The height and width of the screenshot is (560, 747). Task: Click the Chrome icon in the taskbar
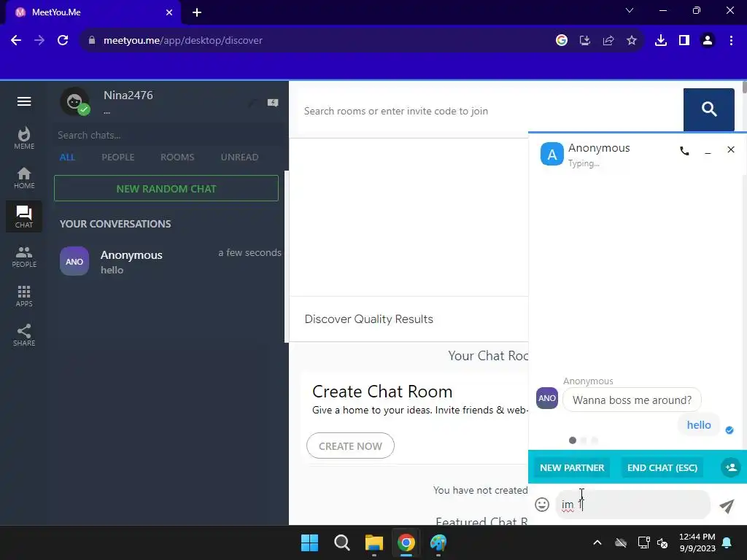[x=406, y=542]
